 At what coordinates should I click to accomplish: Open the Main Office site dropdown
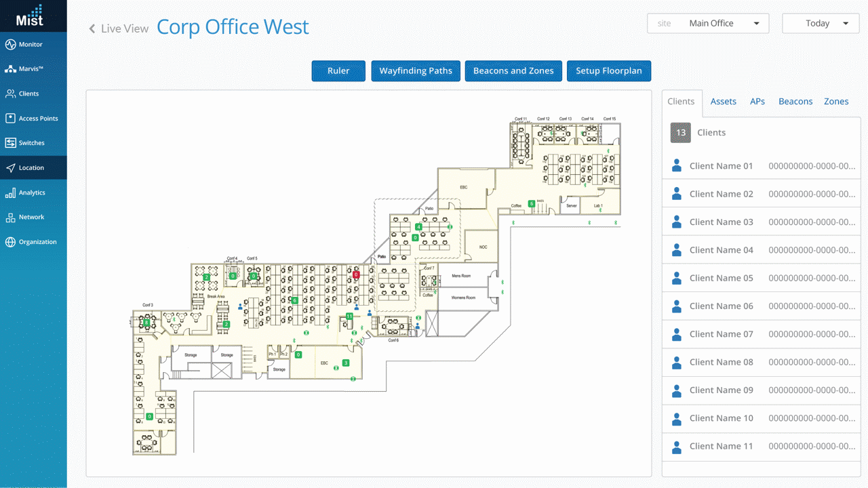coord(707,22)
